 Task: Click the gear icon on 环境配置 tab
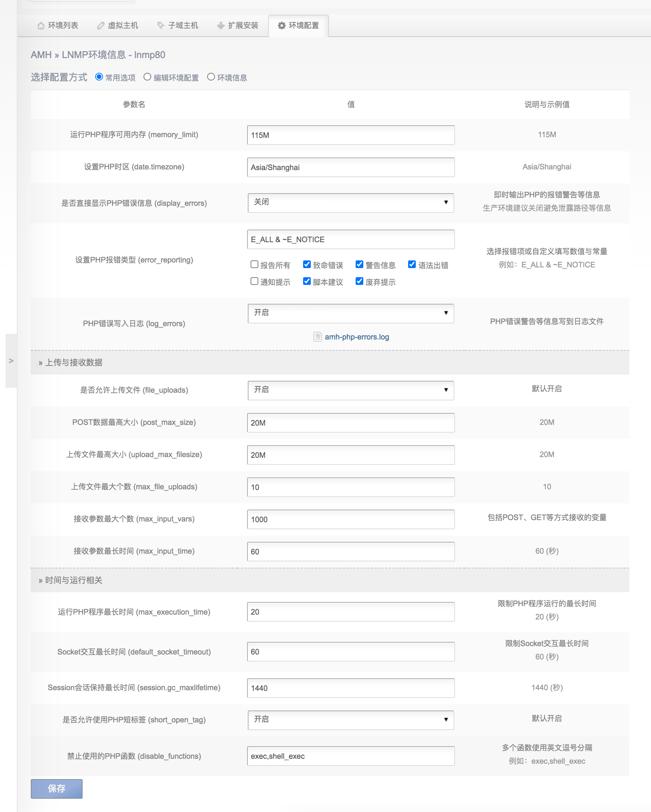click(281, 26)
